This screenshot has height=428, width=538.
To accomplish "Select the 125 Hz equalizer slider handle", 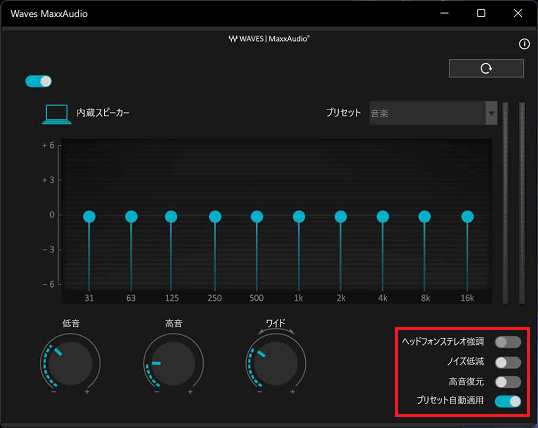I will click(x=171, y=217).
